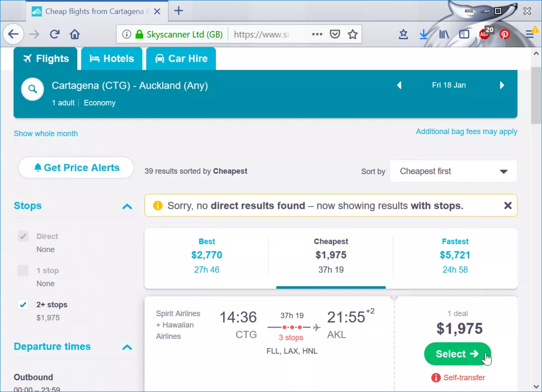Image resolution: width=542 pixels, height=392 pixels.
Task: Collapse the Departure times section
Action: point(127,347)
